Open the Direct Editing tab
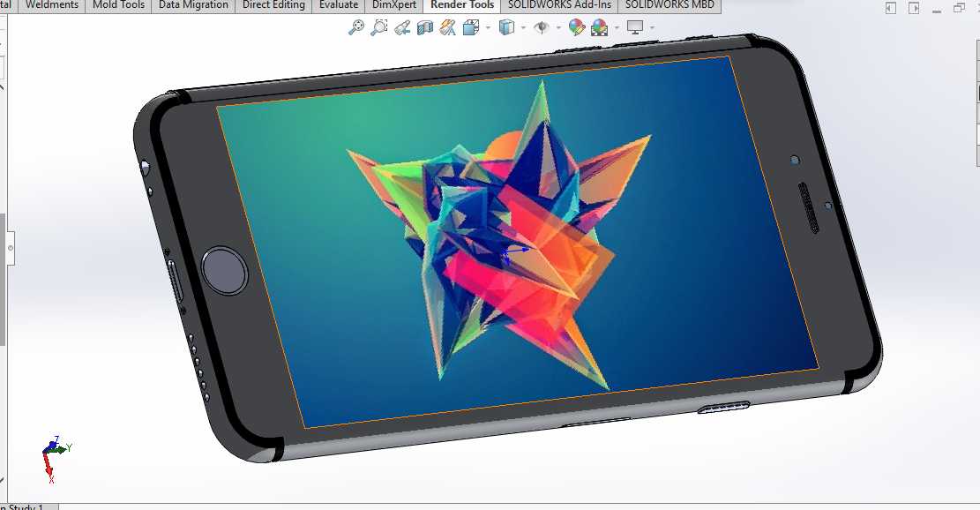 coord(273,5)
